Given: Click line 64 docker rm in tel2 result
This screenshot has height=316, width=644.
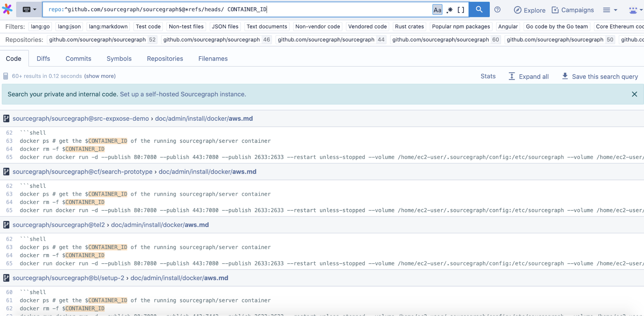Looking at the screenshot, I should [62, 256].
